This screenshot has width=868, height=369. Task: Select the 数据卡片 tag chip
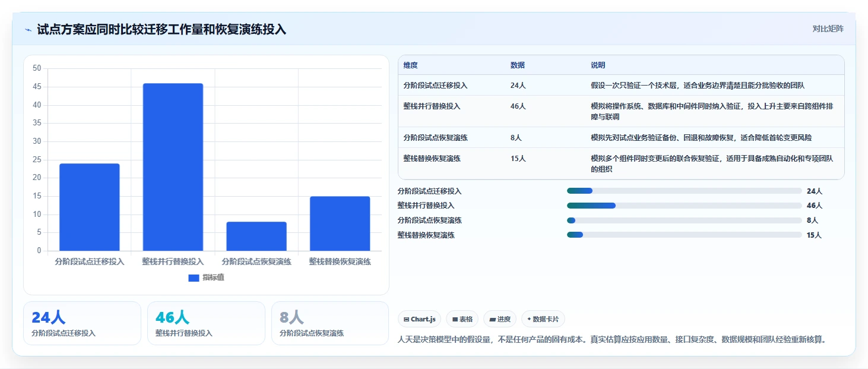[x=543, y=319]
